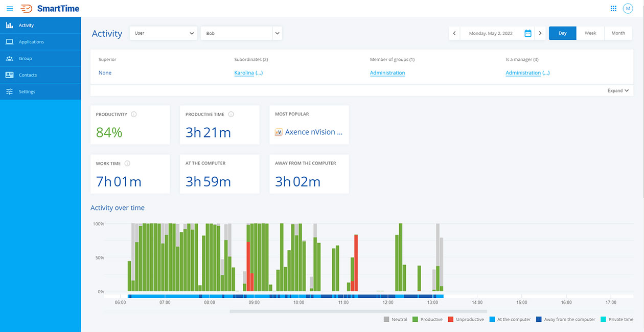
Task: Click the Monday, May 2, 2022 date field
Action: click(x=491, y=33)
